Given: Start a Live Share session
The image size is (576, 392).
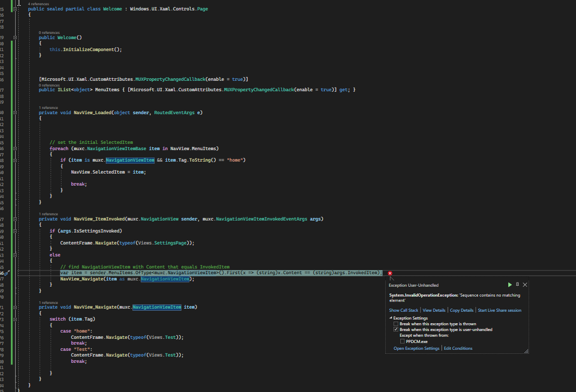Looking at the screenshot, I should 499,310.
